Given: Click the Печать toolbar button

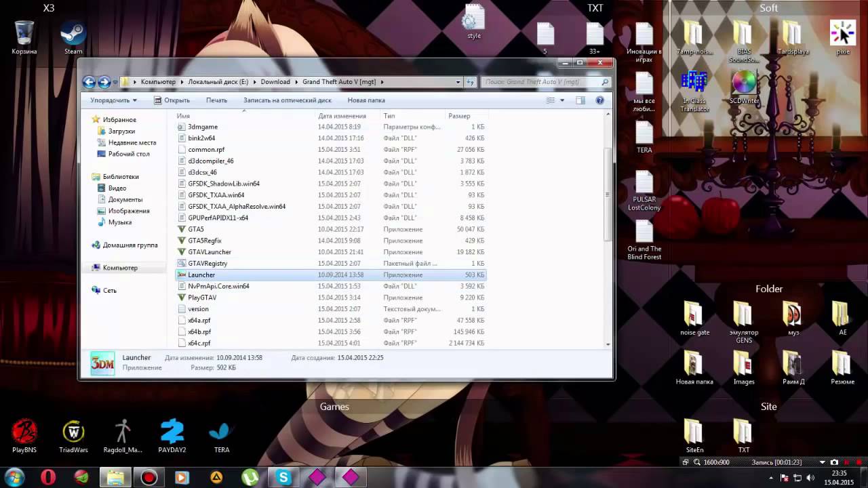Looking at the screenshot, I should (x=216, y=100).
